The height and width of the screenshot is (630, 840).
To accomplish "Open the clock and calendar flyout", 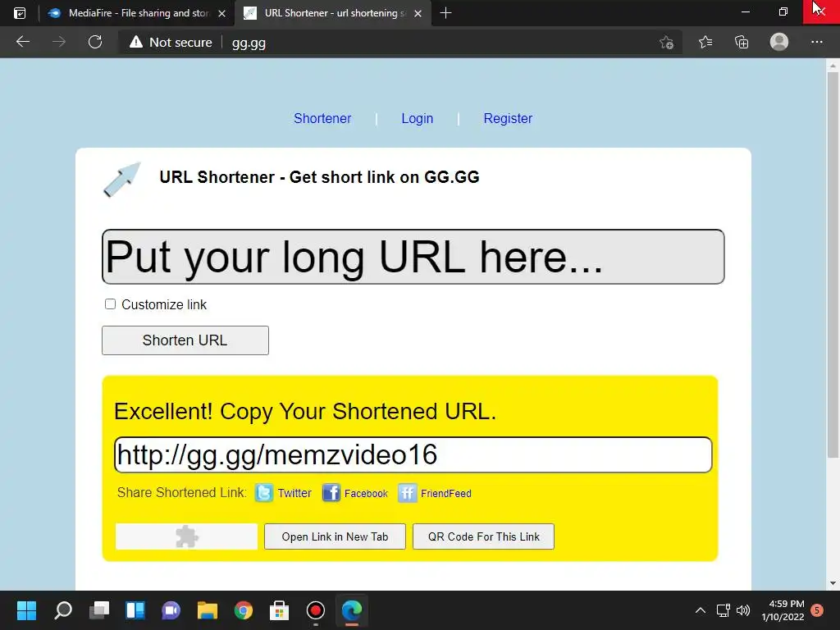I will click(783, 610).
